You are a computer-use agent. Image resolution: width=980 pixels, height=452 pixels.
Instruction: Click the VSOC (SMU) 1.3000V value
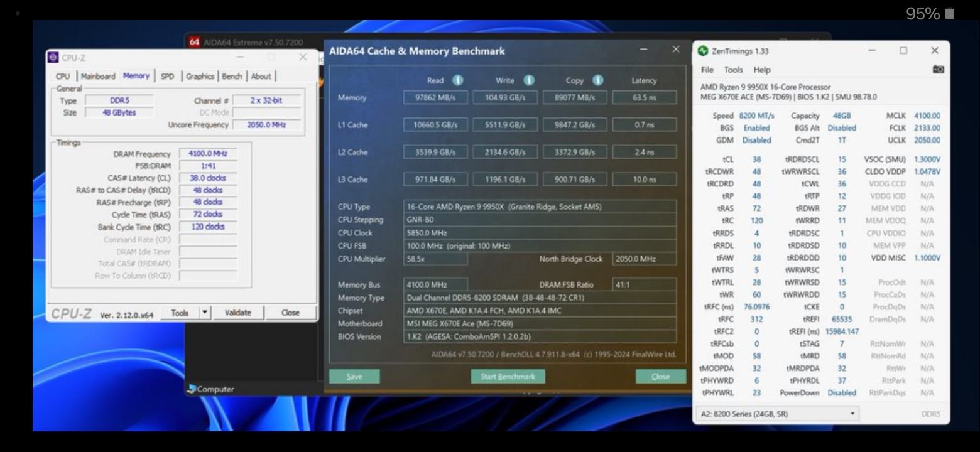point(927,159)
